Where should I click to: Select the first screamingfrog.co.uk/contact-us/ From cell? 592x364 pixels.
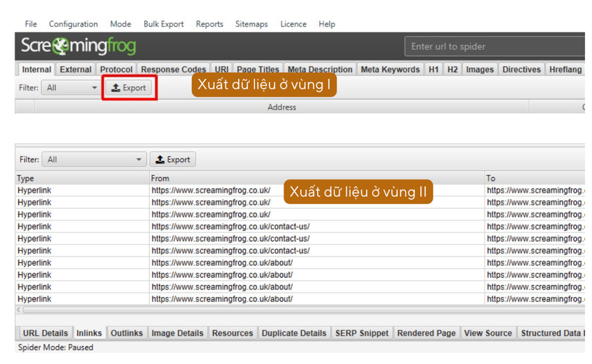click(x=317, y=226)
